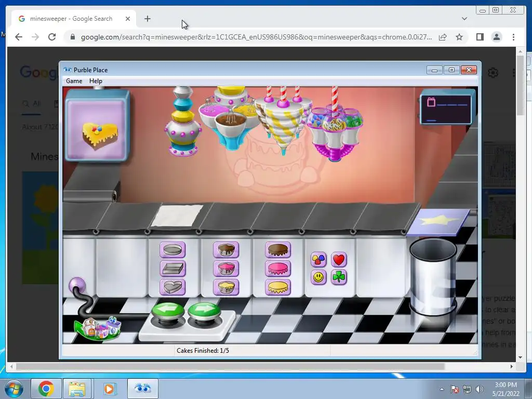
Task: Reload the Chrome page
Action: click(52, 37)
